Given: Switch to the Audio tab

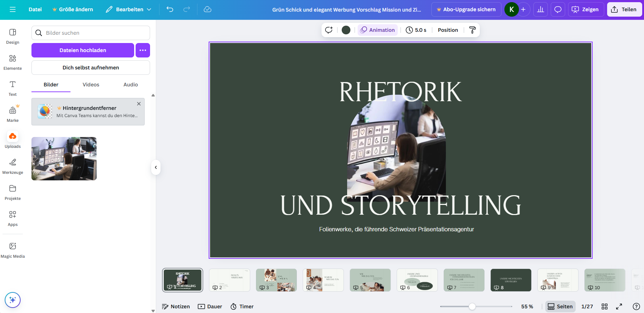Looking at the screenshot, I should click(x=131, y=85).
